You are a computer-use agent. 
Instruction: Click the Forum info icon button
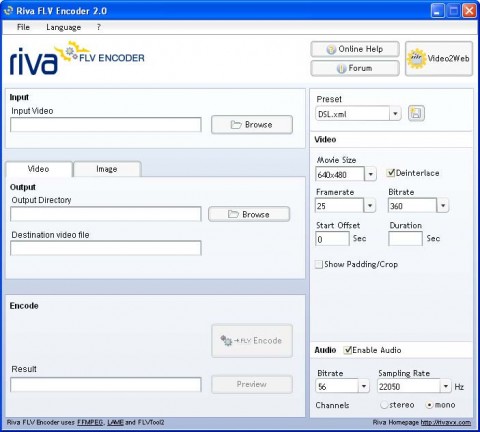pyautogui.click(x=341, y=69)
